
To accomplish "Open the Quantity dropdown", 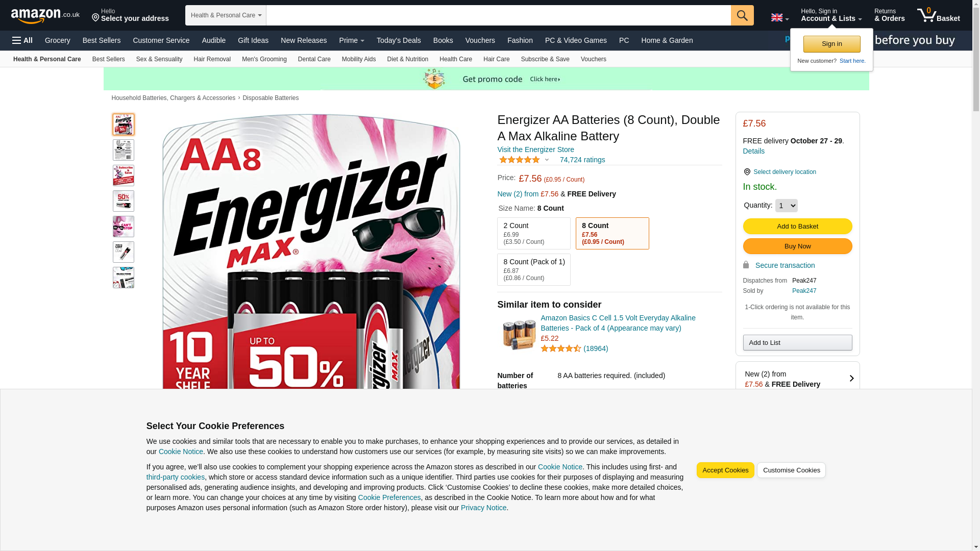I will 786,206.
